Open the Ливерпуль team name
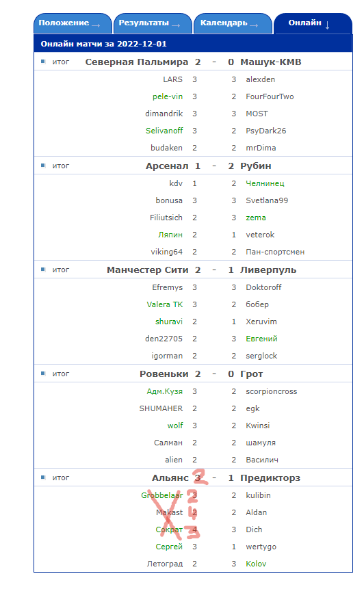 pos(268,270)
